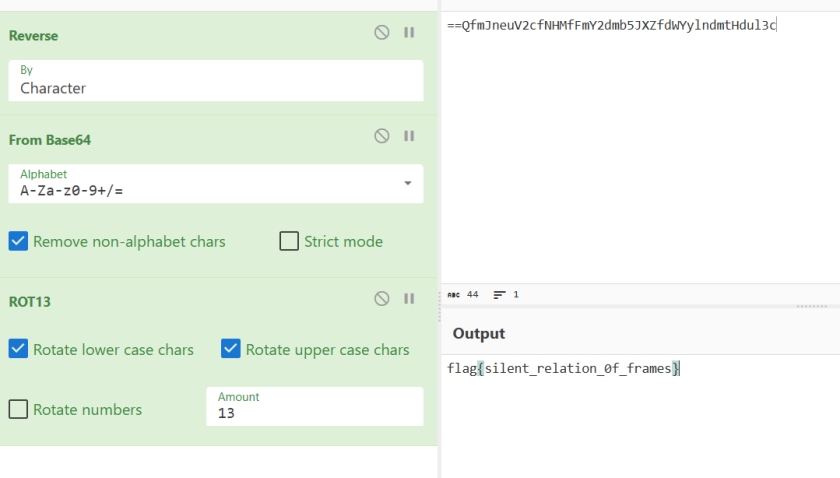Screen dimensions: 840x478
Task: Click the decoded flag output text
Action: pos(563,369)
